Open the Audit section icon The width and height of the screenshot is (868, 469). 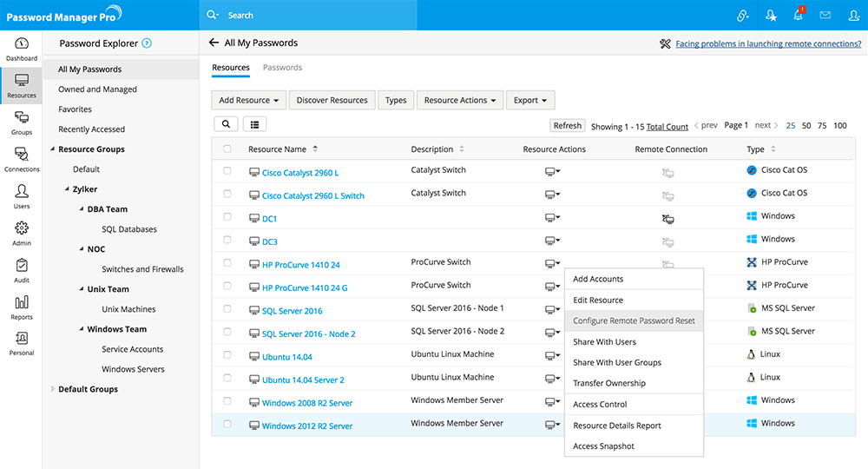tap(21, 270)
